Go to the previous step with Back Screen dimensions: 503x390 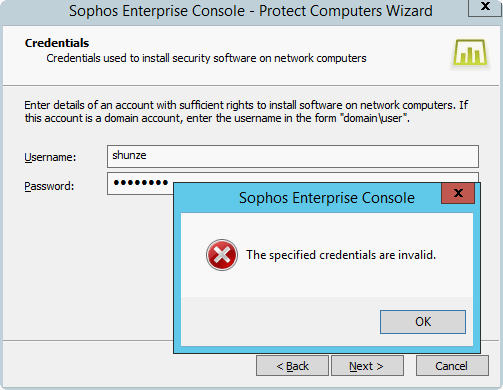292,366
